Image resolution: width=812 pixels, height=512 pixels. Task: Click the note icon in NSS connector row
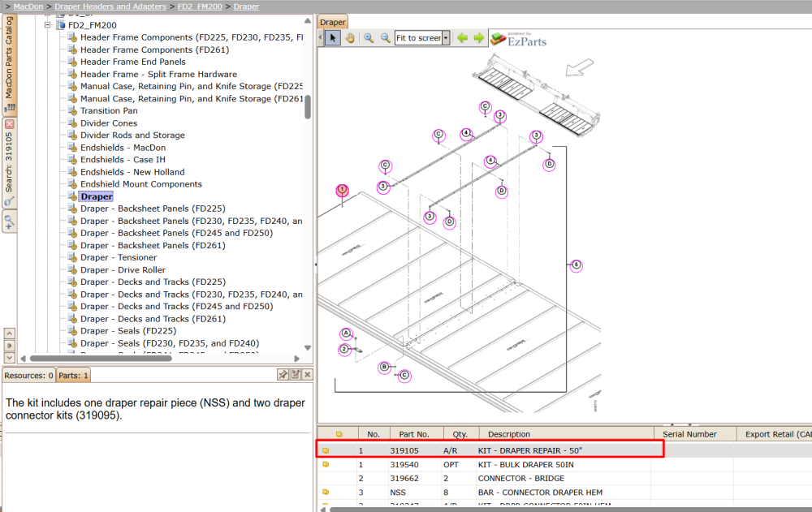point(326,492)
